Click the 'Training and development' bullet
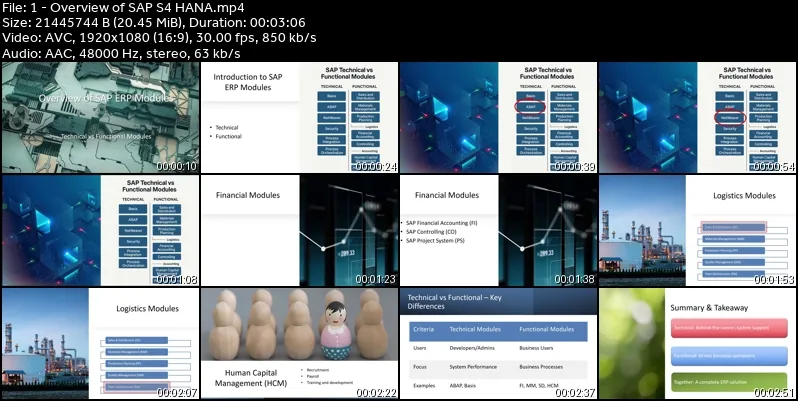798x401 pixels. (x=330, y=382)
